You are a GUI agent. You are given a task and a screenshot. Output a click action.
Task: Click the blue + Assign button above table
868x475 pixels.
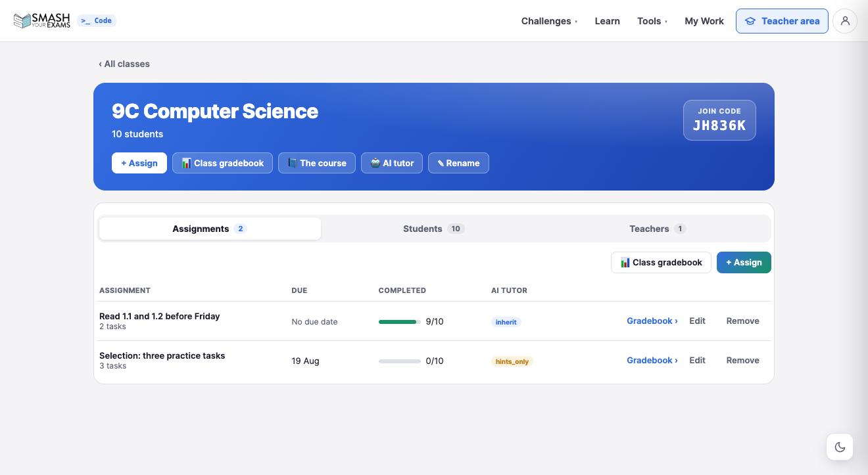point(744,262)
